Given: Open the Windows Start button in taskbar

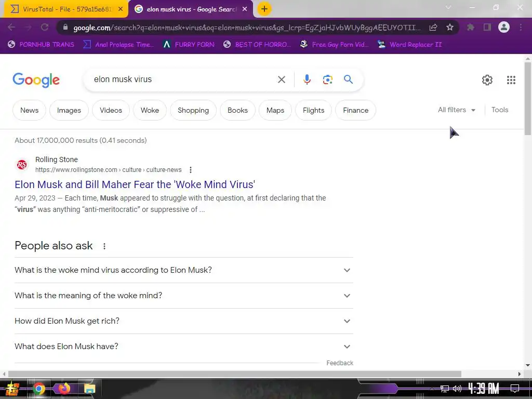Looking at the screenshot, I should click(12, 389).
